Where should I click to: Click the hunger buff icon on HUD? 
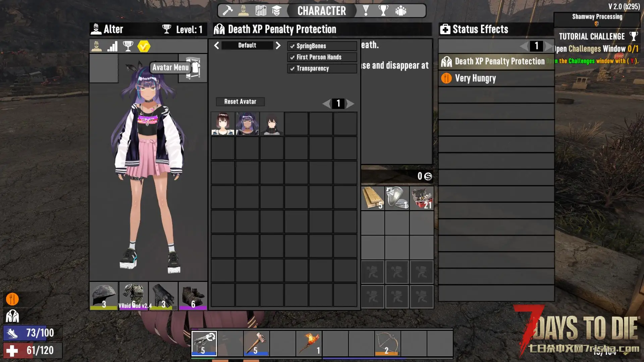click(x=12, y=299)
